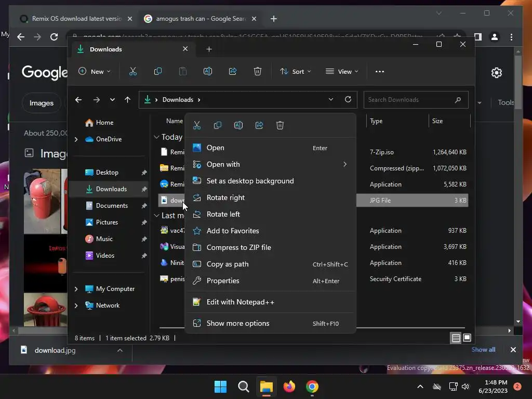Click the Share icon in Explorer toolbar
The height and width of the screenshot is (399, 532).
coord(233,71)
